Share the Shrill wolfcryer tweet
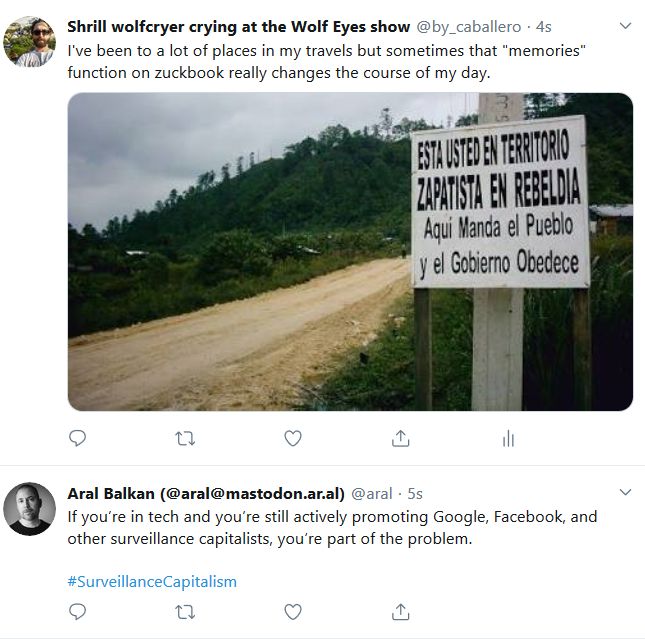This screenshot has height=639, width=645. (400, 438)
